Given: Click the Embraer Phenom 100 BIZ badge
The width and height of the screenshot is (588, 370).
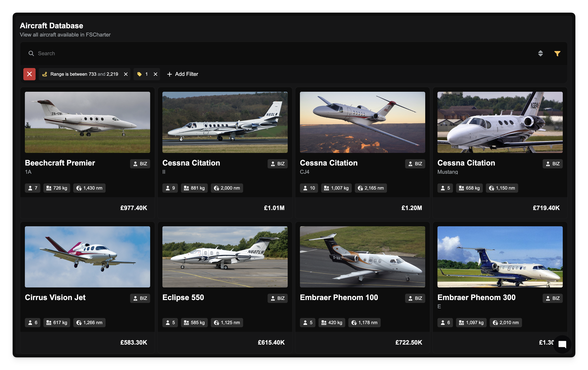Looking at the screenshot, I should coord(415,298).
